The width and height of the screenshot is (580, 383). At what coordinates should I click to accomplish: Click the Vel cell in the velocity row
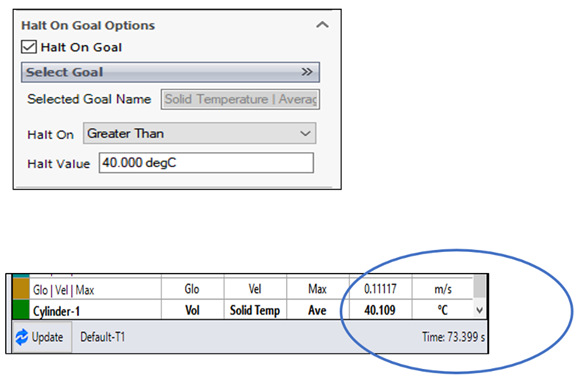coord(255,289)
